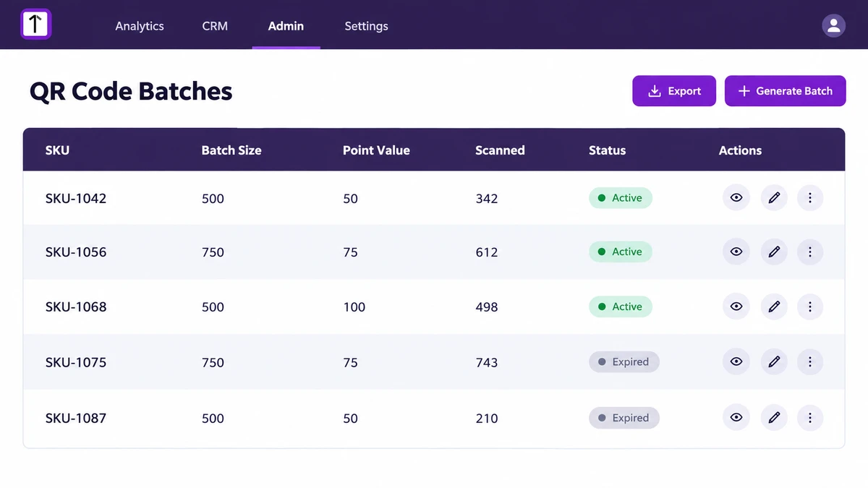Edit the SKU-1075 batch with the pencil icon
Viewport: 868px width, 488px height.
pyautogui.click(x=774, y=361)
